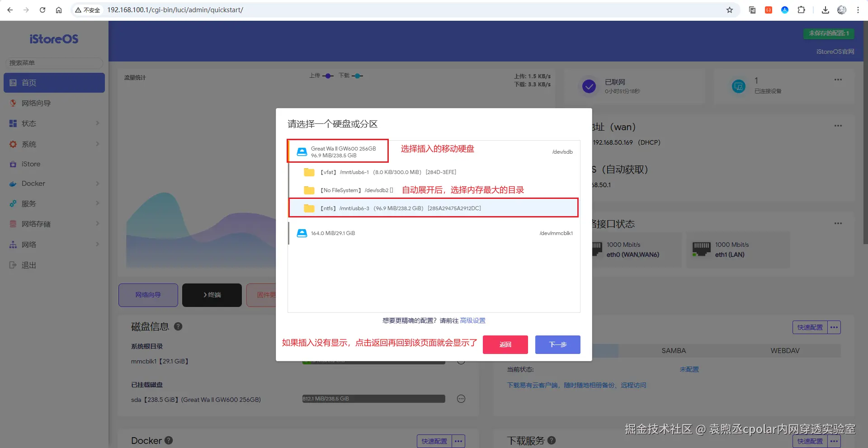The height and width of the screenshot is (448, 868).
Task: Expand the 网络 sidebar menu
Action: [54, 245]
